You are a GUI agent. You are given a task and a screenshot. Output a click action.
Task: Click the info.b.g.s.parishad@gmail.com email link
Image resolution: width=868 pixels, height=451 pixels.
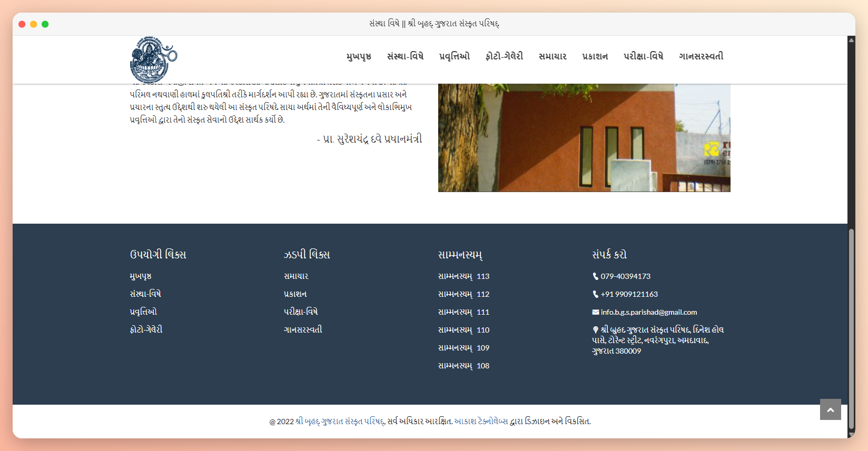point(649,312)
